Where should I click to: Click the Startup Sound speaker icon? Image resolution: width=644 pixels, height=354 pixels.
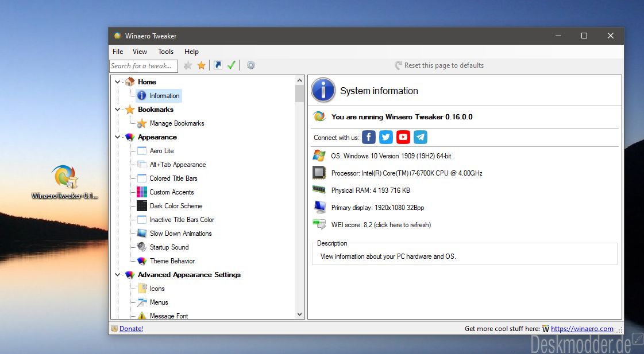(x=142, y=247)
